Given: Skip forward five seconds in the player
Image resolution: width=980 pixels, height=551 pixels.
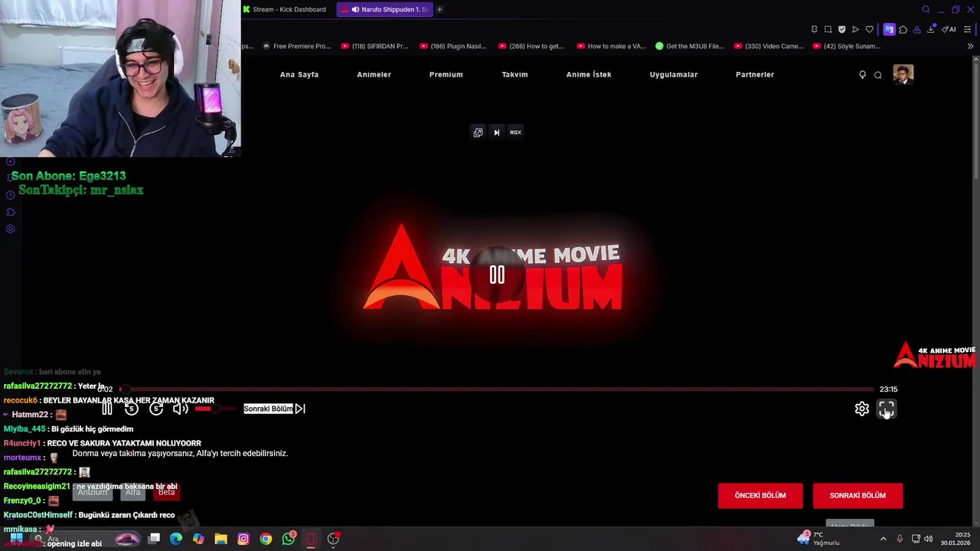Looking at the screenshot, I should coord(156,409).
